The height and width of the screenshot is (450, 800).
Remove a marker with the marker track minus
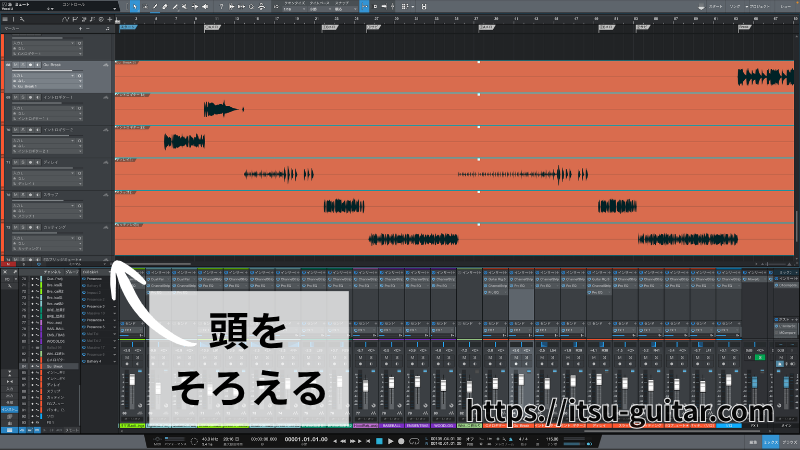88,29
